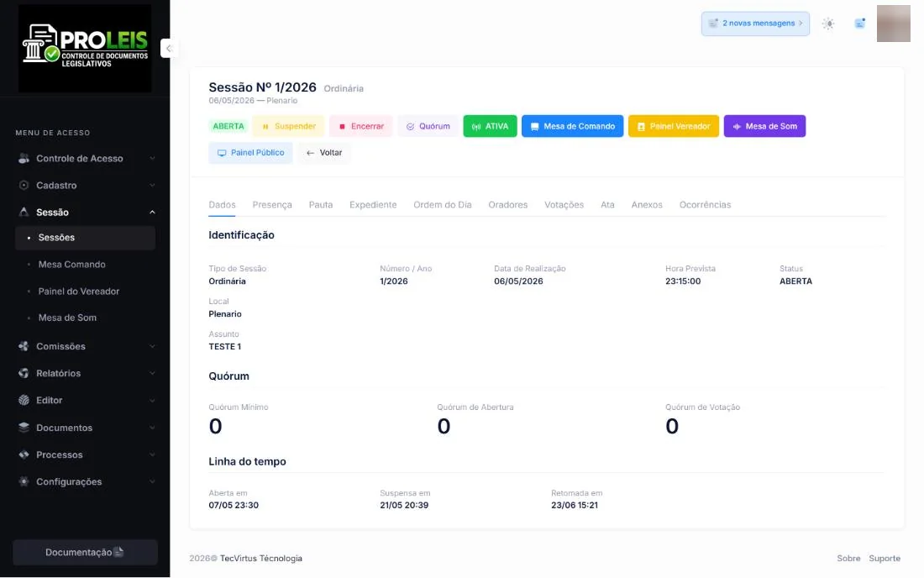Open the 2 novas mensagens banner
Viewport: 924px width, 578px height.
coord(755,24)
